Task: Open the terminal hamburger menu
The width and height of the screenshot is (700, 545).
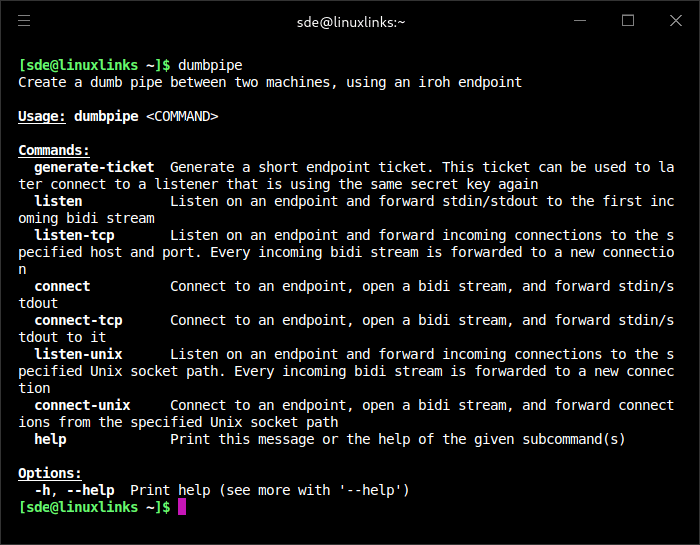Action: pyautogui.click(x=24, y=21)
